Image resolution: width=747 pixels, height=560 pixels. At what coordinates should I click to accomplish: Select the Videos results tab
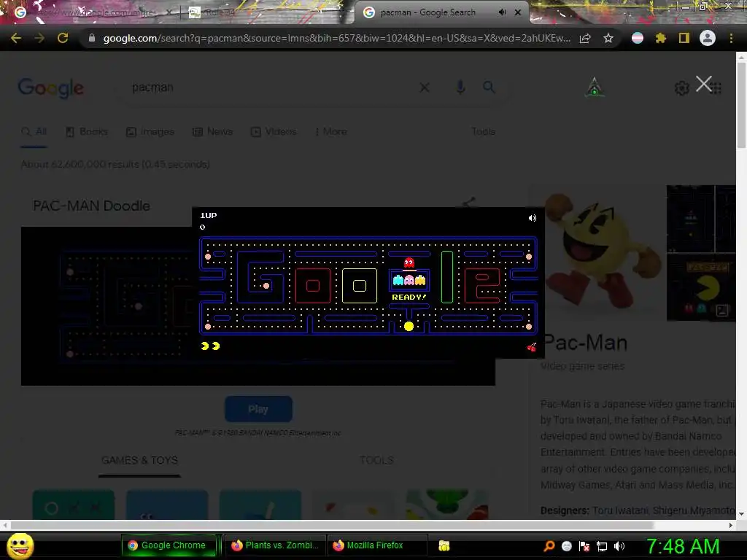[274, 131]
